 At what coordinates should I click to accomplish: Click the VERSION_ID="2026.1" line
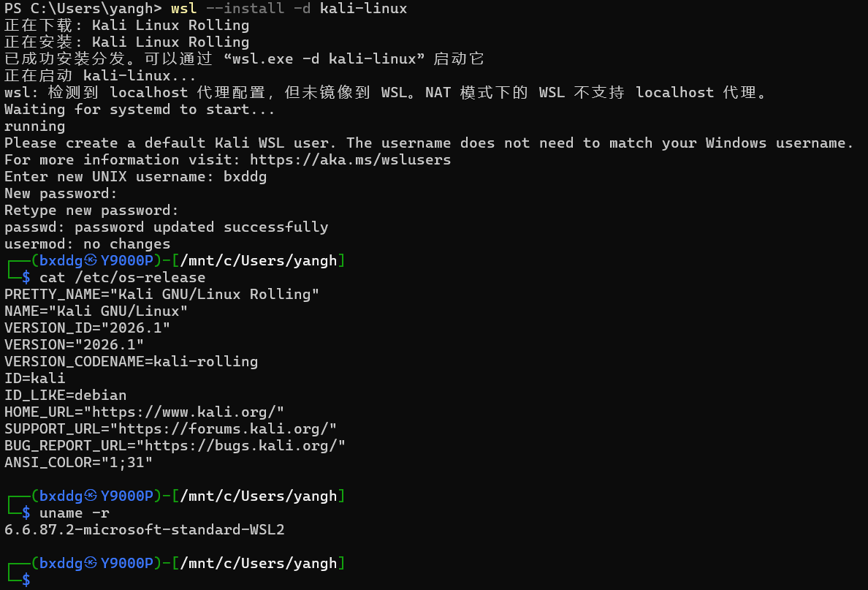tap(87, 328)
